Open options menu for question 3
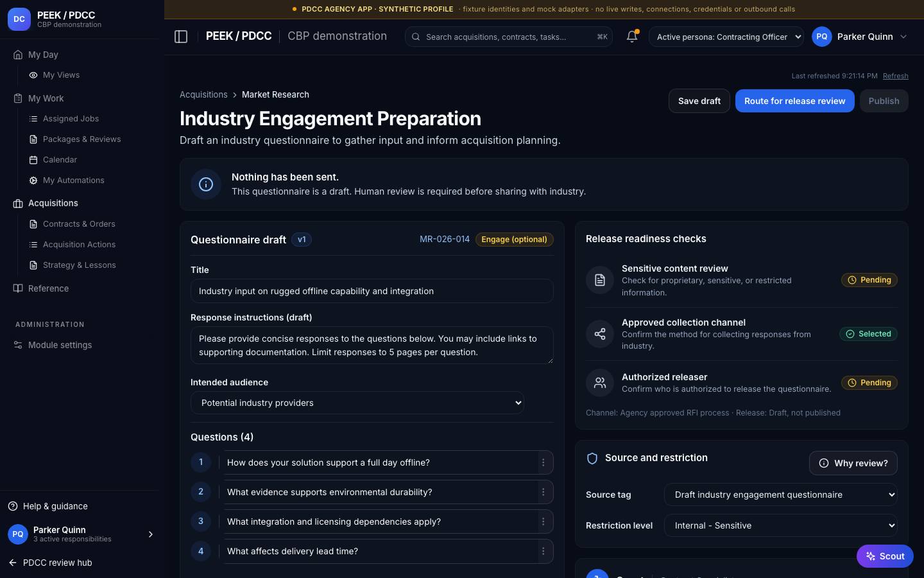The height and width of the screenshot is (578, 924). coord(543,521)
